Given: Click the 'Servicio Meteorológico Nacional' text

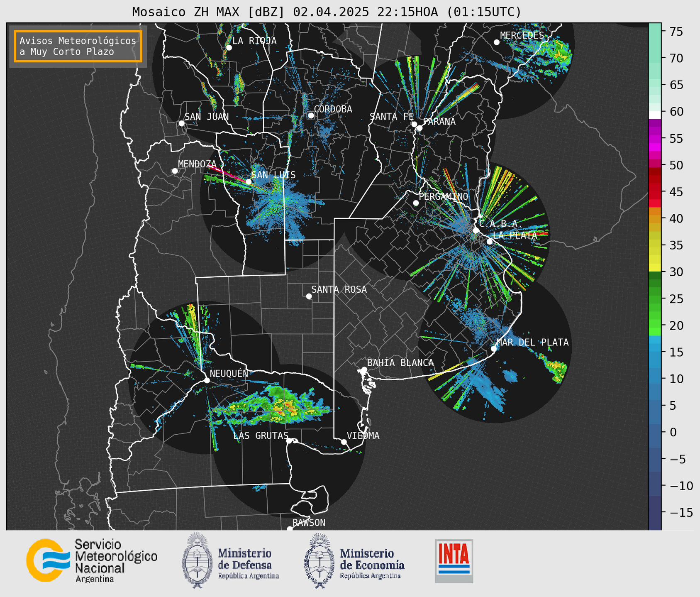Looking at the screenshot, I should [x=116, y=556].
